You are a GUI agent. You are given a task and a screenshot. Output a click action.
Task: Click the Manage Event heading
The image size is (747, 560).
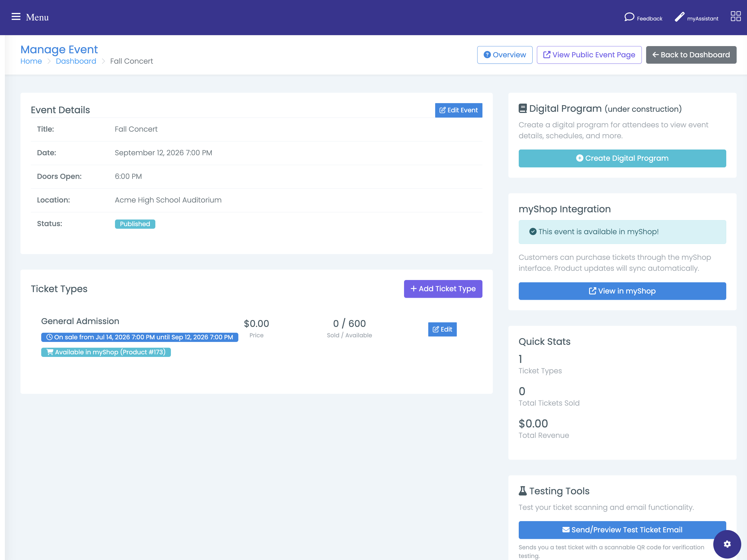pos(59,50)
